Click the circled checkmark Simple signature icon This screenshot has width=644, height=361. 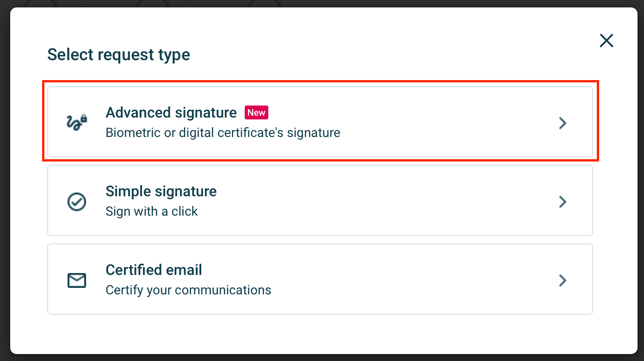[76, 202]
